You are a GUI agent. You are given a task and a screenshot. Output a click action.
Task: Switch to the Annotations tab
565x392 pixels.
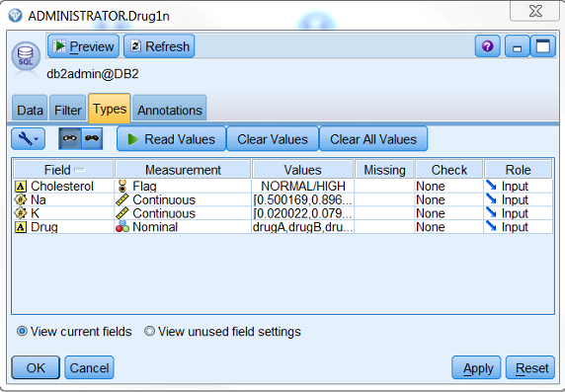click(x=170, y=108)
